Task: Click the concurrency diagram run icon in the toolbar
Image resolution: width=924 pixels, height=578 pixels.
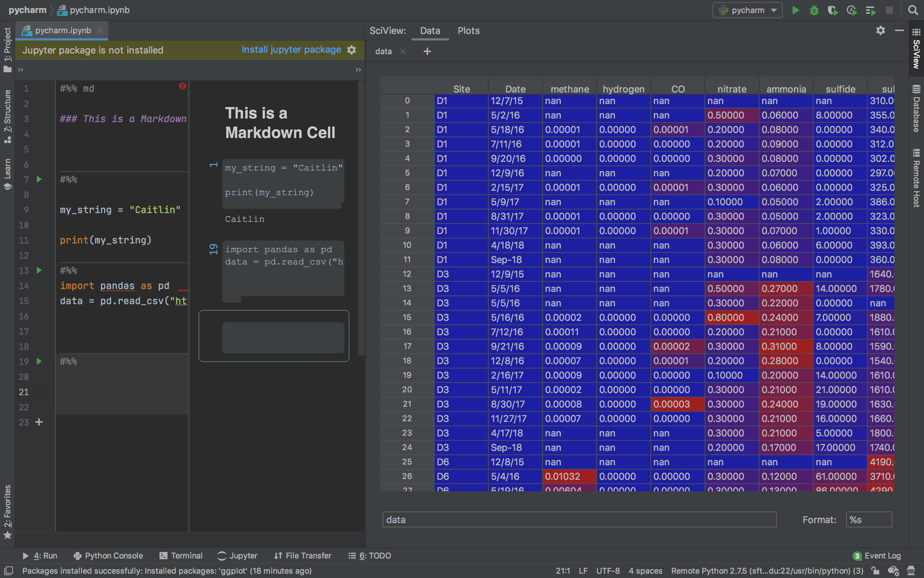Action: click(871, 10)
